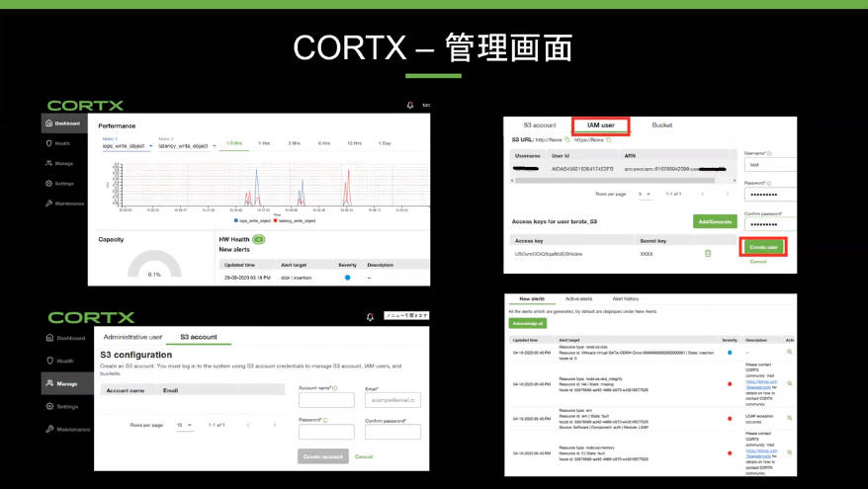The width and height of the screenshot is (868, 489).
Task: Select the 6 Hrs time range tab
Action: 324,143
